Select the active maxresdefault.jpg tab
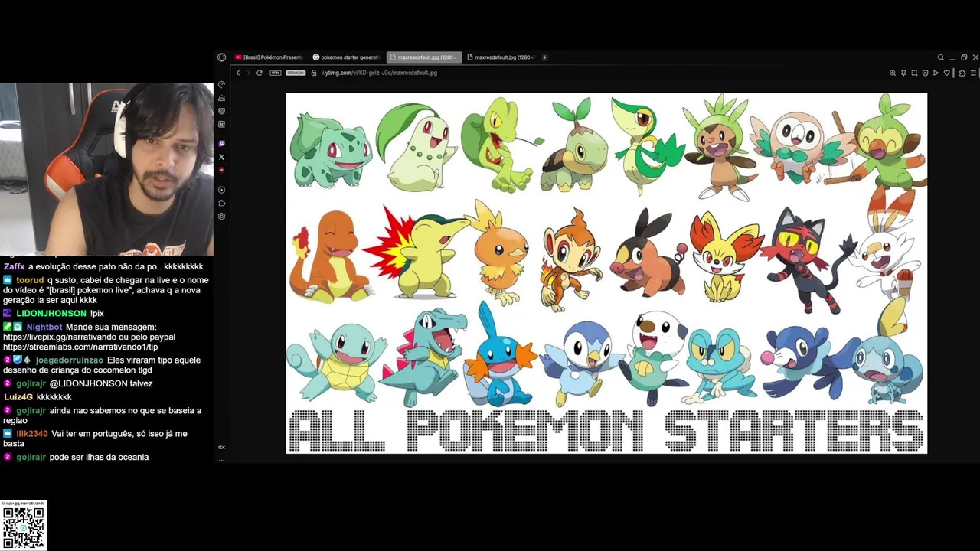Image resolution: width=980 pixels, height=551 pixels. (x=423, y=57)
